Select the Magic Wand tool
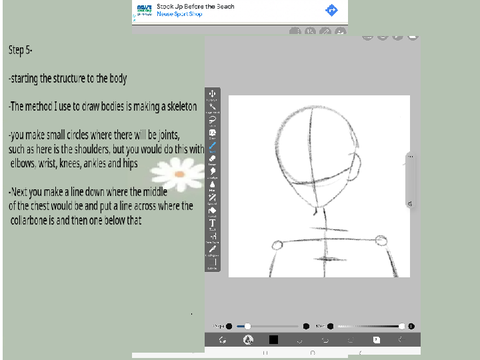This screenshot has width=480, height=360. point(212,107)
